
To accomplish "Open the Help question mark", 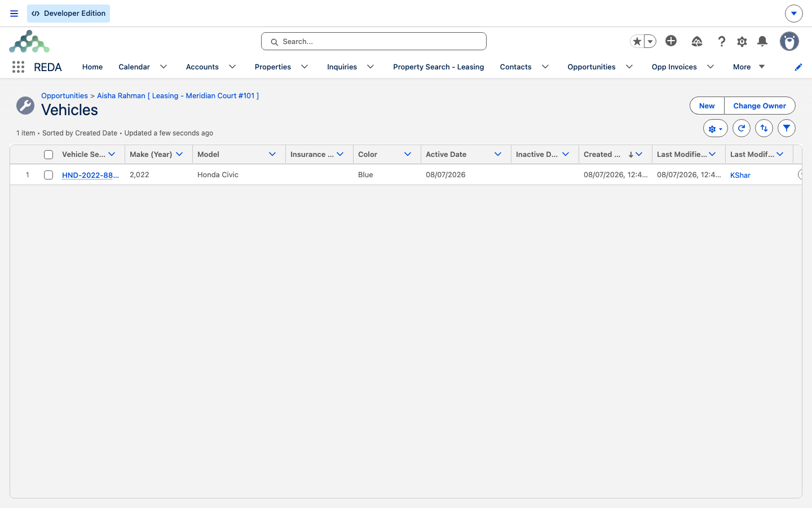I will 721,41.
